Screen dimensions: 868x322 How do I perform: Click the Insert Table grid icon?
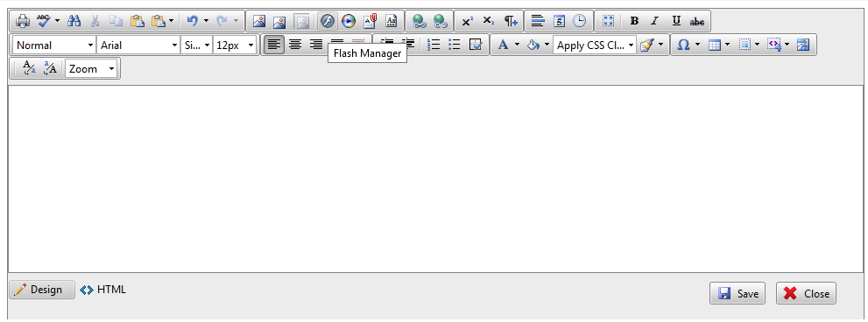click(714, 45)
